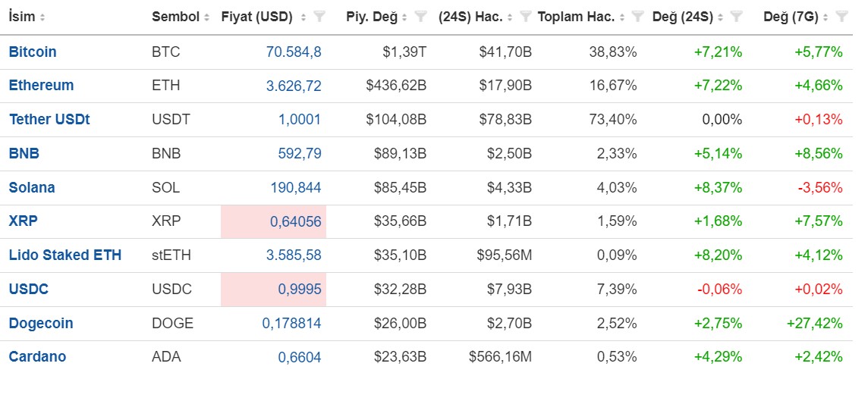Click the DOGE symbol cell

[173, 324]
